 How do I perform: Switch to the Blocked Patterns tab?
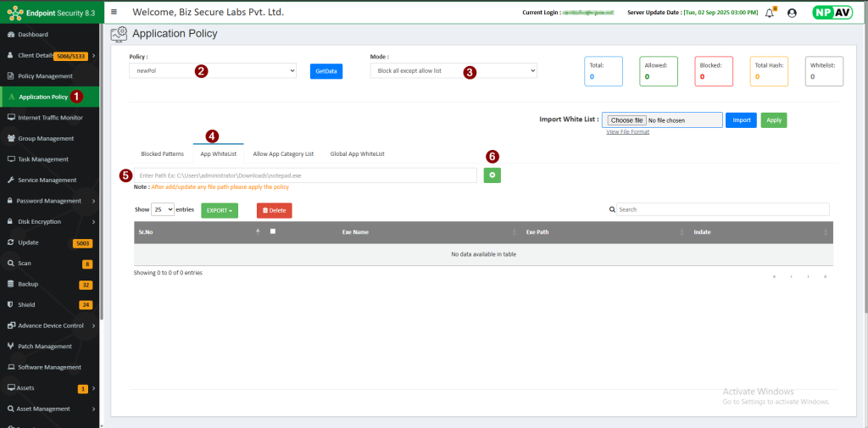(162, 154)
